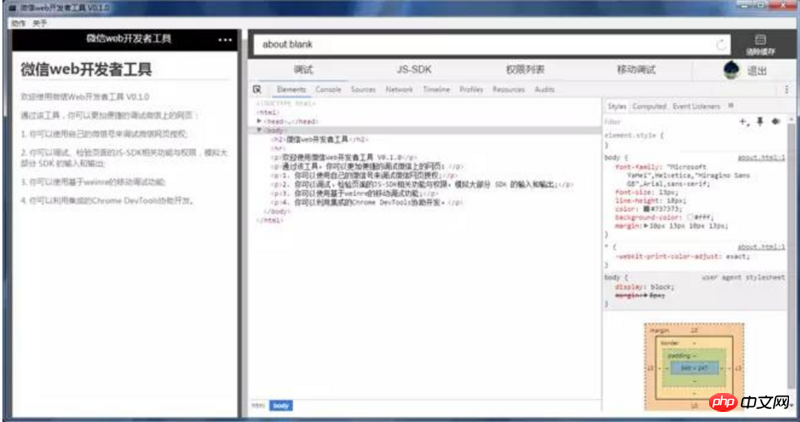The image size is (800, 422).
Task: Add new style rule with plus icon
Action: (x=744, y=121)
